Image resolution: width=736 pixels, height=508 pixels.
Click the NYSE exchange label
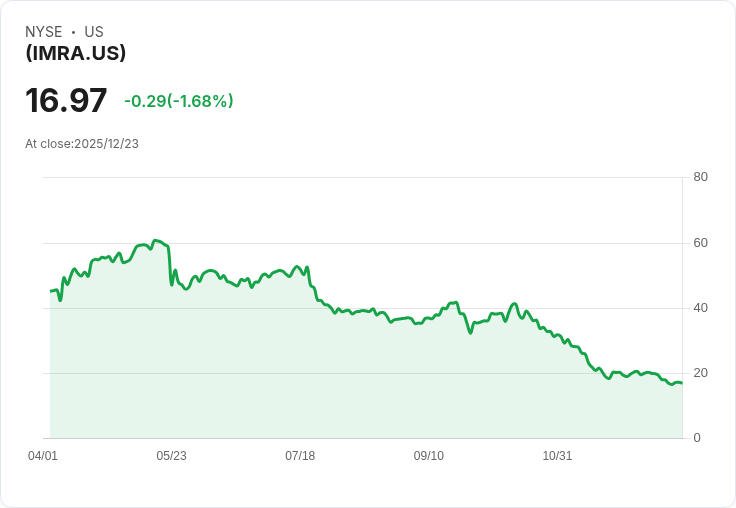pyautogui.click(x=44, y=32)
